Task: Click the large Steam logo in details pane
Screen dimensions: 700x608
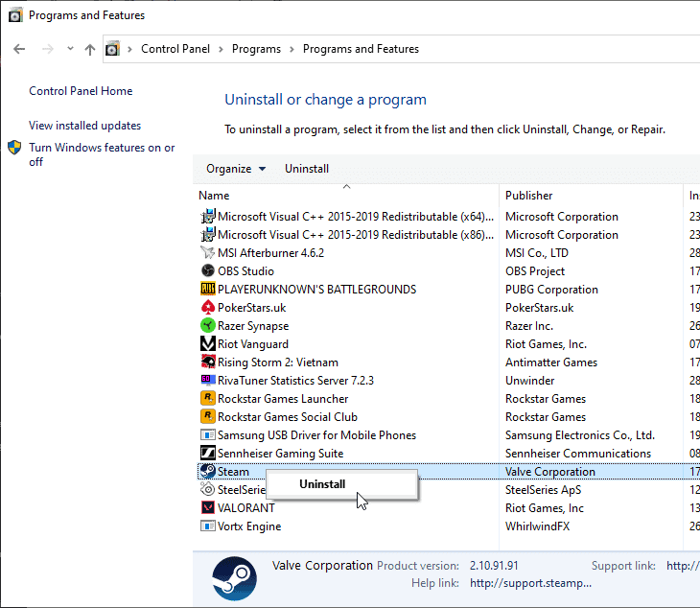Action: point(234,578)
